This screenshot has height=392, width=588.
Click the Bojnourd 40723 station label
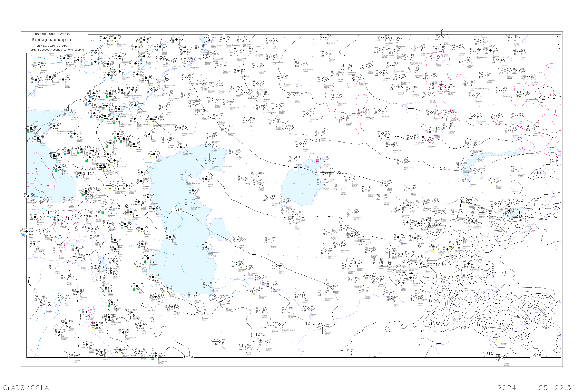[262, 297]
